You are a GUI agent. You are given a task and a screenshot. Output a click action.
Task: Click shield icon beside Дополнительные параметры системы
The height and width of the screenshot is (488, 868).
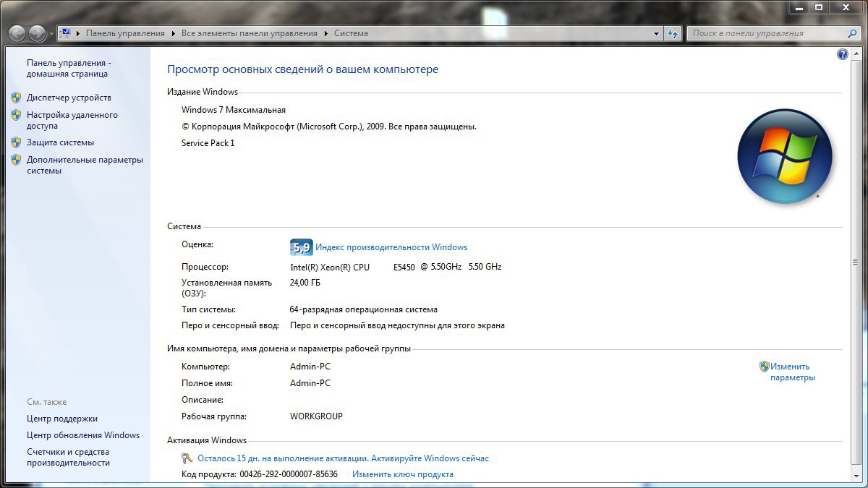pos(16,160)
